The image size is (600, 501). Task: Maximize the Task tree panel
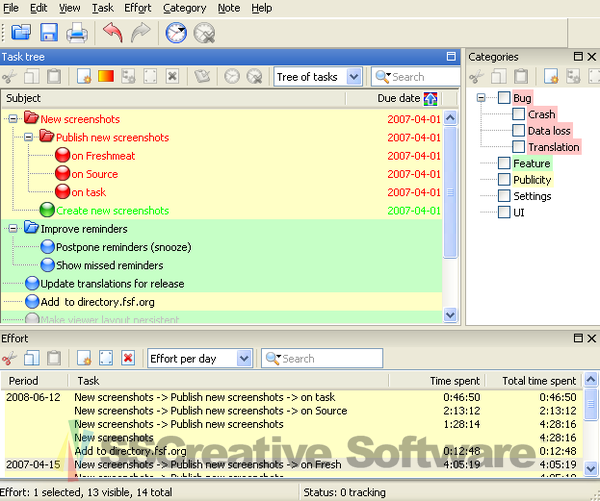451,57
